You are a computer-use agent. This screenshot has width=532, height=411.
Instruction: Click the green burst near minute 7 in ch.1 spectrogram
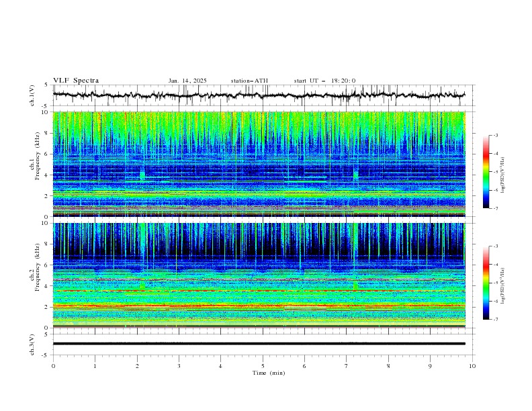point(355,175)
